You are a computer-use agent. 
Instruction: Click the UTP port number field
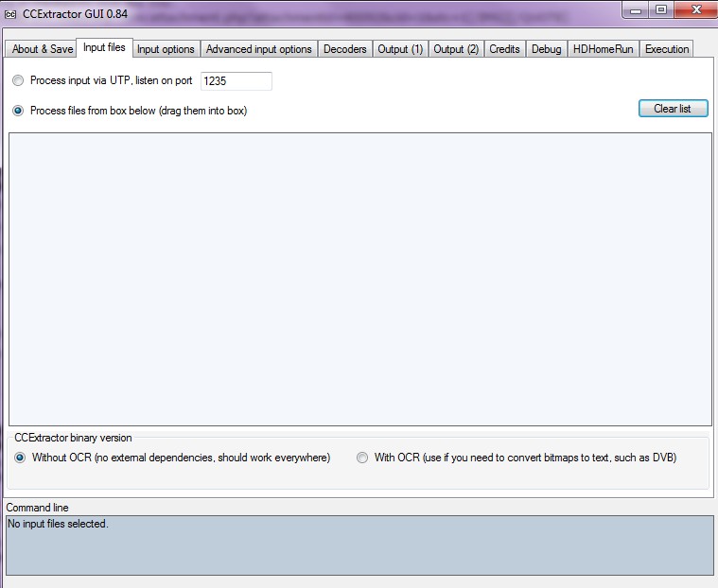[236, 81]
